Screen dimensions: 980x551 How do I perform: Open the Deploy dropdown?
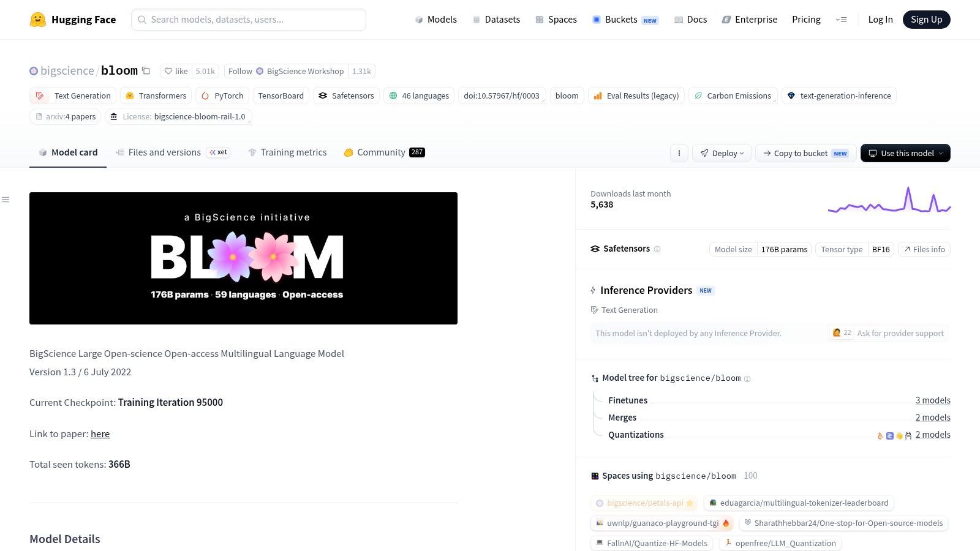pos(722,153)
